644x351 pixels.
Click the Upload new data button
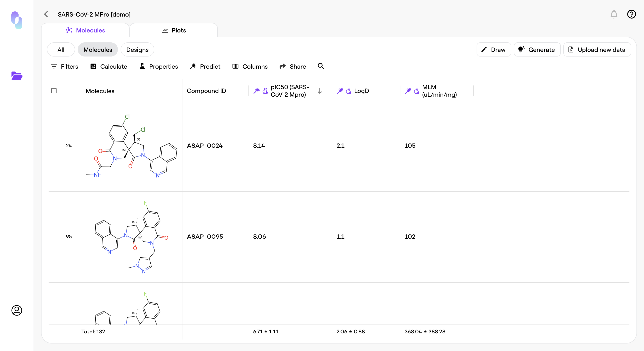tap(597, 50)
